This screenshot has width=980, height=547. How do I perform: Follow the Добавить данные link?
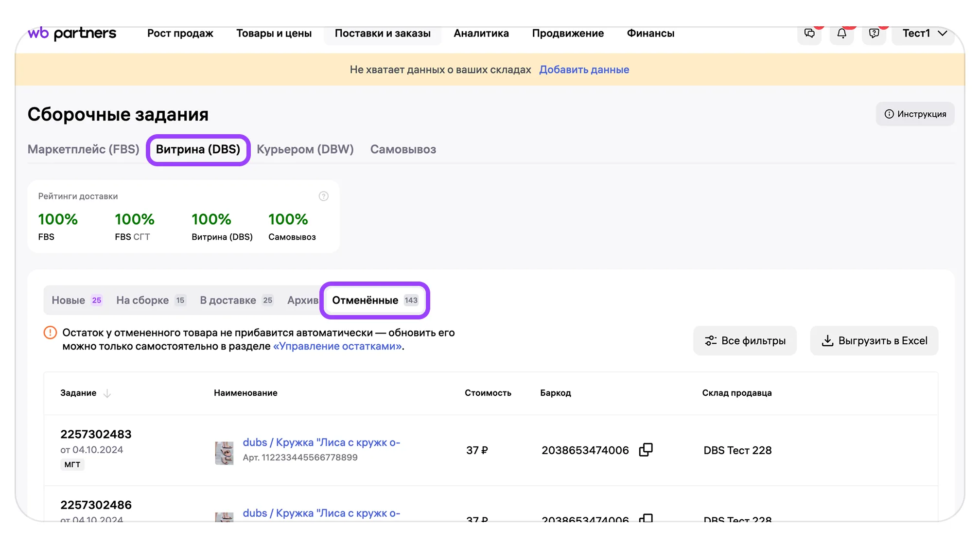pyautogui.click(x=584, y=70)
